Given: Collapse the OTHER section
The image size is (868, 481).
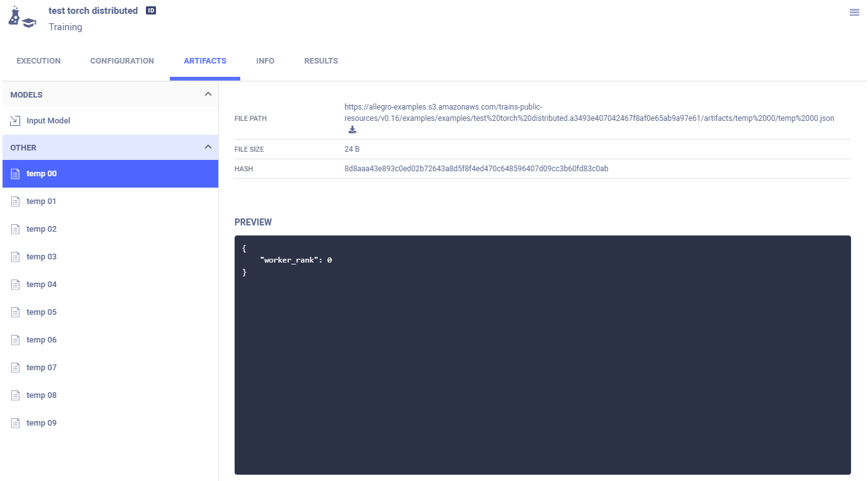Looking at the screenshot, I should pos(208,147).
